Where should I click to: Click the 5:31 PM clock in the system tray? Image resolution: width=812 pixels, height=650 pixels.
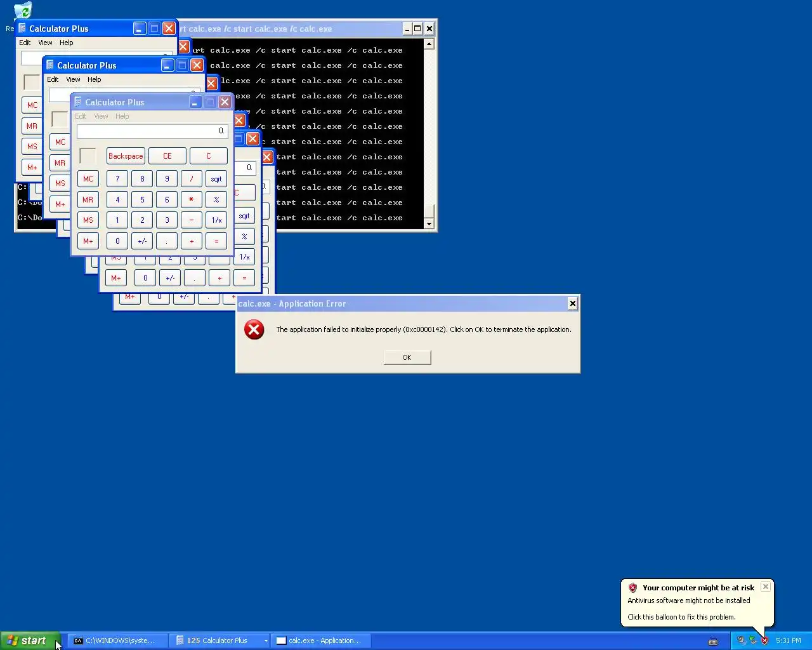(x=789, y=640)
